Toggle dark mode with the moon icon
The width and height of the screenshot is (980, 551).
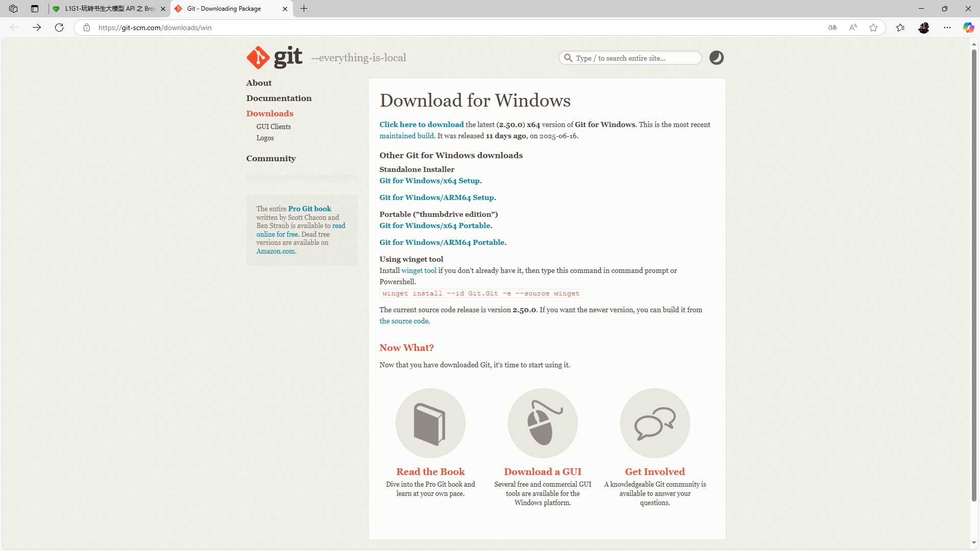pyautogui.click(x=717, y=58)
